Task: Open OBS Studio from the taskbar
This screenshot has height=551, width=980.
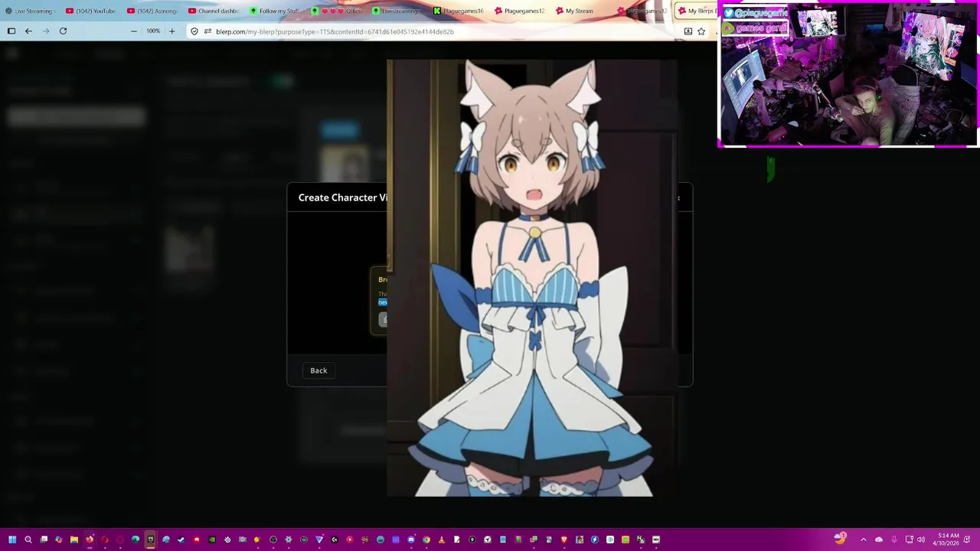Action: 273,540
